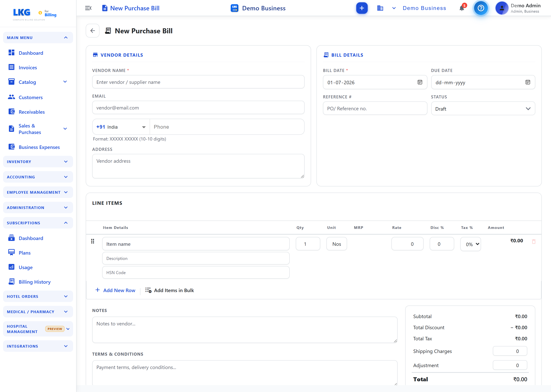The image size is (551, 392).
Task: Click the Invoices sidebar icon
Action: pos(11,67)
